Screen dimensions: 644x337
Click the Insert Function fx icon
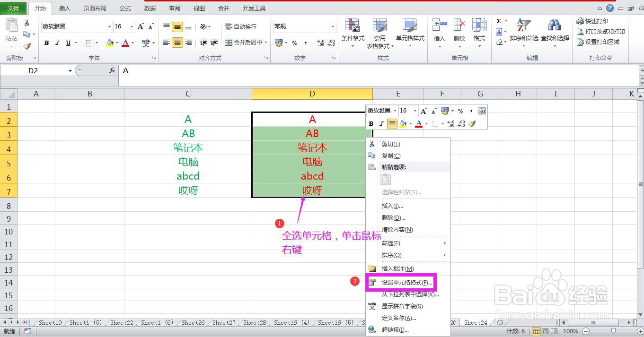112,70
